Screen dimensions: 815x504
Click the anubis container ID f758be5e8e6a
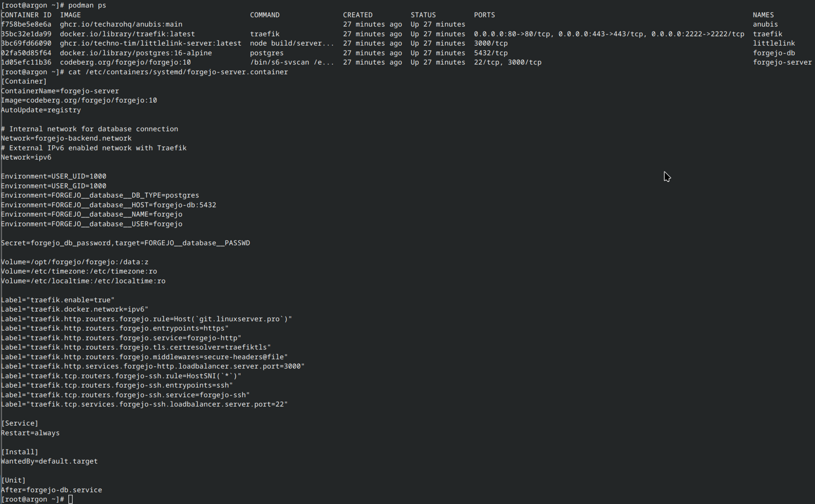click(26, 24)
